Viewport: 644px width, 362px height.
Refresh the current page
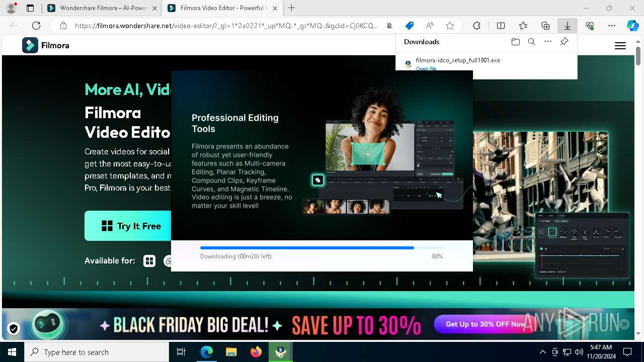[36, 26]
